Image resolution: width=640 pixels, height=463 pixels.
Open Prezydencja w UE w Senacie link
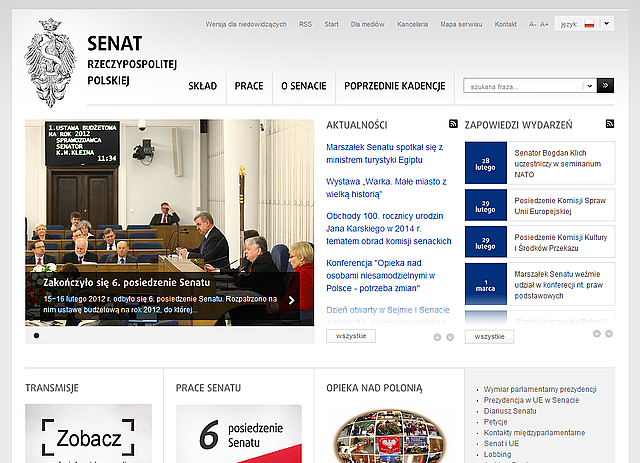pos(531,400)
